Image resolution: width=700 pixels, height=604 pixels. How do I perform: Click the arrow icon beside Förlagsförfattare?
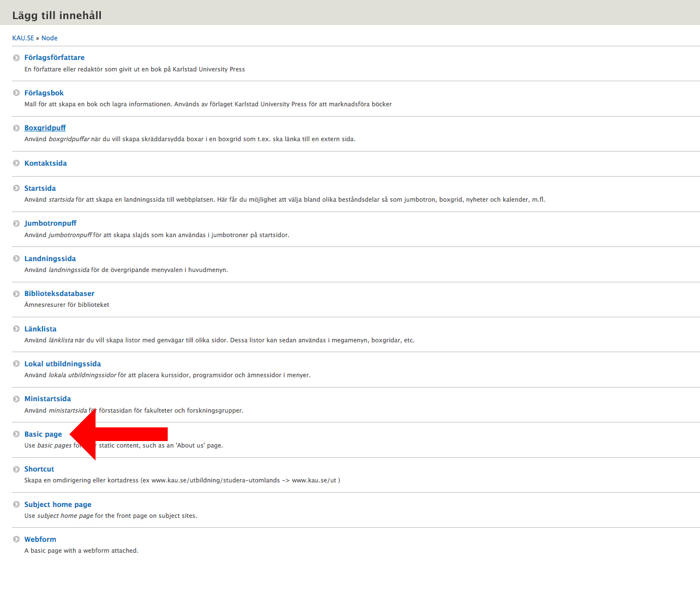click(x=16, y=58)
